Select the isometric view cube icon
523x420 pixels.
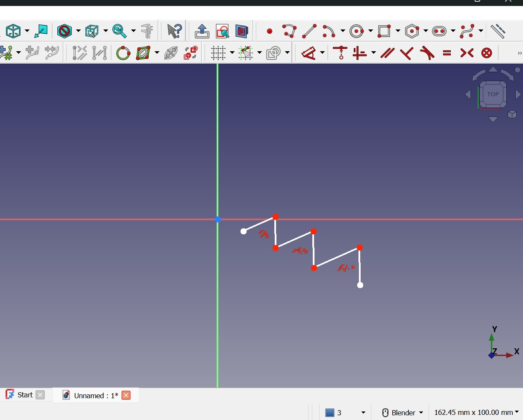pyautogui.click(x=13, y=31)
